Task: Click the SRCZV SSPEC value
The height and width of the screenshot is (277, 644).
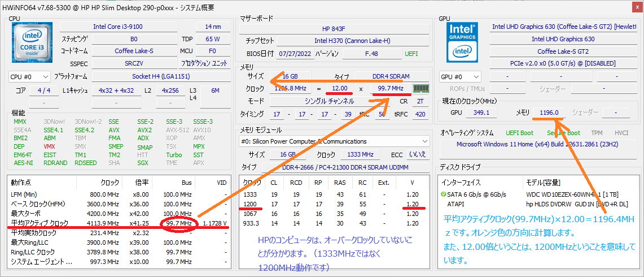Action: click(134, 64)
